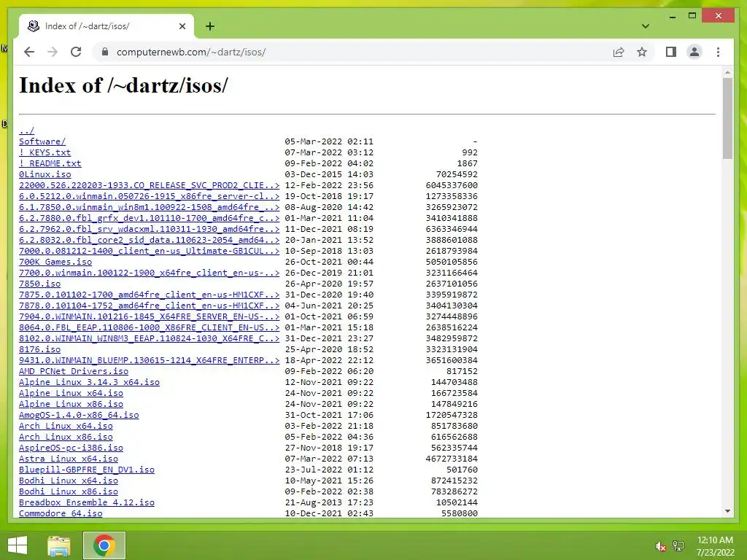Bookmark this page with the star icon
The image size is (747, 560).
coord(642,52)
